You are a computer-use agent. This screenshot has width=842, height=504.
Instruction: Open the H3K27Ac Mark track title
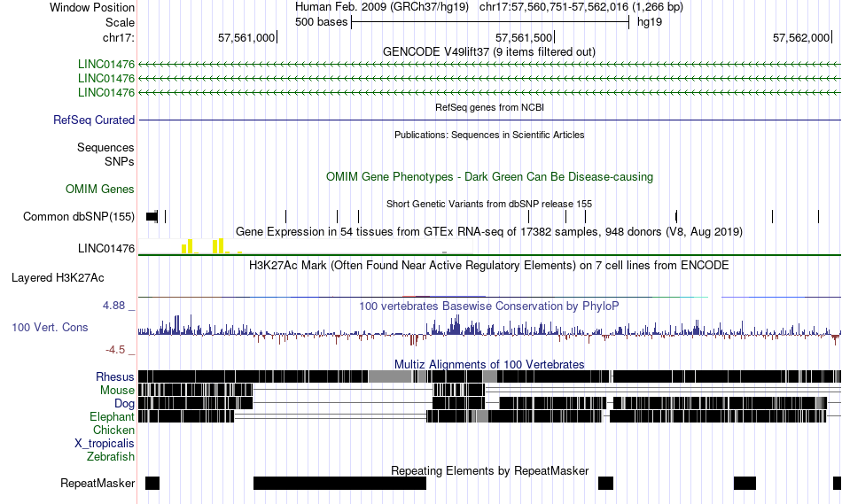tap(489, 265)
